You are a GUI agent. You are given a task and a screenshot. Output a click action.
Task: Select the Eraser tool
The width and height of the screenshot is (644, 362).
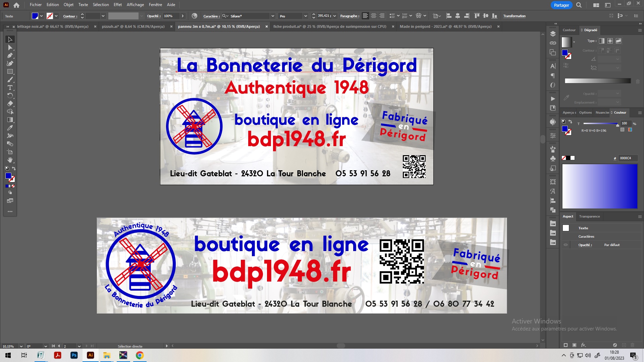click(10, 104)
